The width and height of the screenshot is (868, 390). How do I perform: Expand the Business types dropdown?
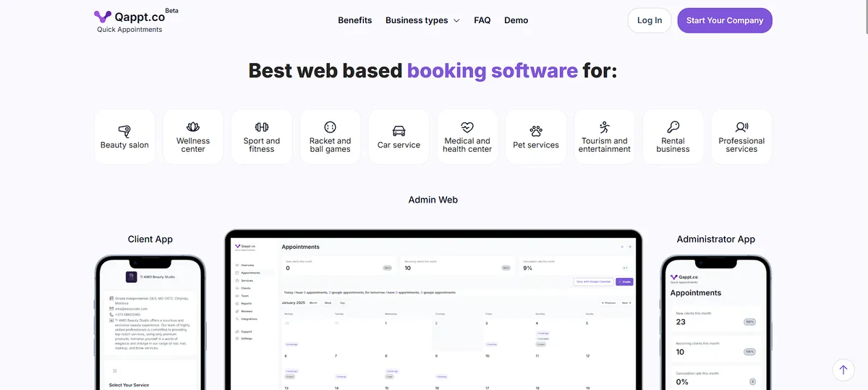click(422, 20)
